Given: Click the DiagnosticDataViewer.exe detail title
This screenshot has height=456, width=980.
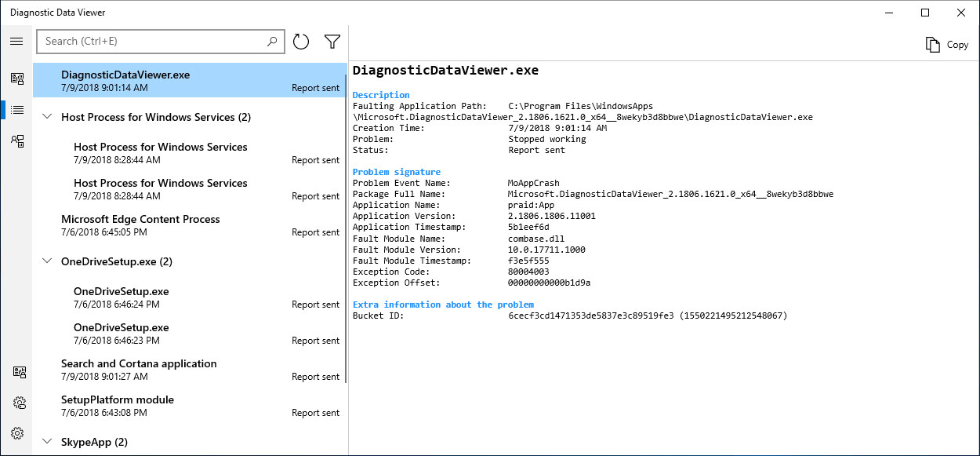Looking at the screenshot, I should (445, 70).
